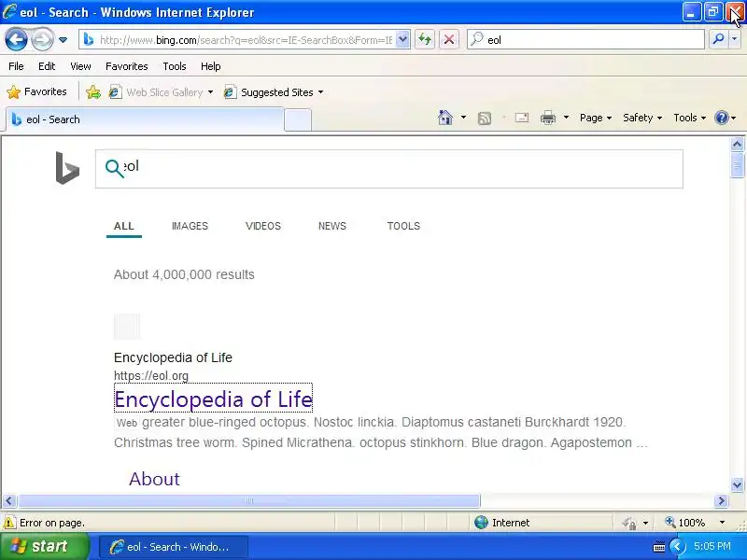
Task: Click the Bing logo on the page
Action: [x=67, y=168]
